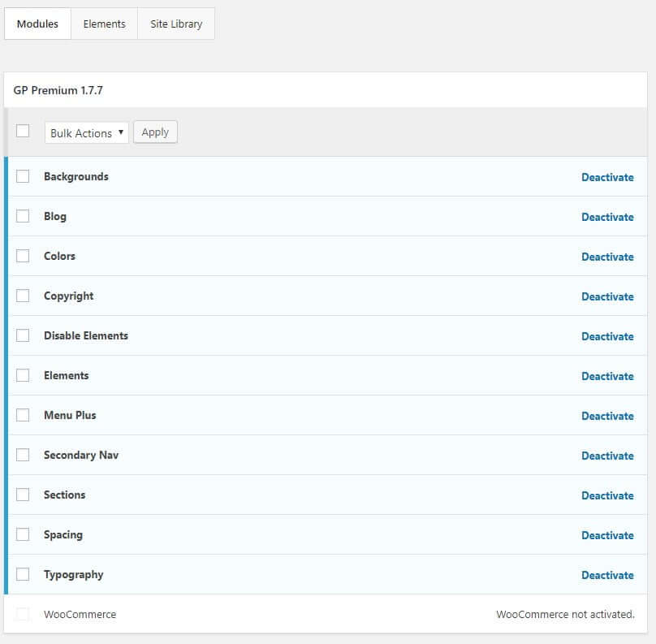
Task: Tick the select-all checkbox beside Bulk Actions
Action: [23, 131]
